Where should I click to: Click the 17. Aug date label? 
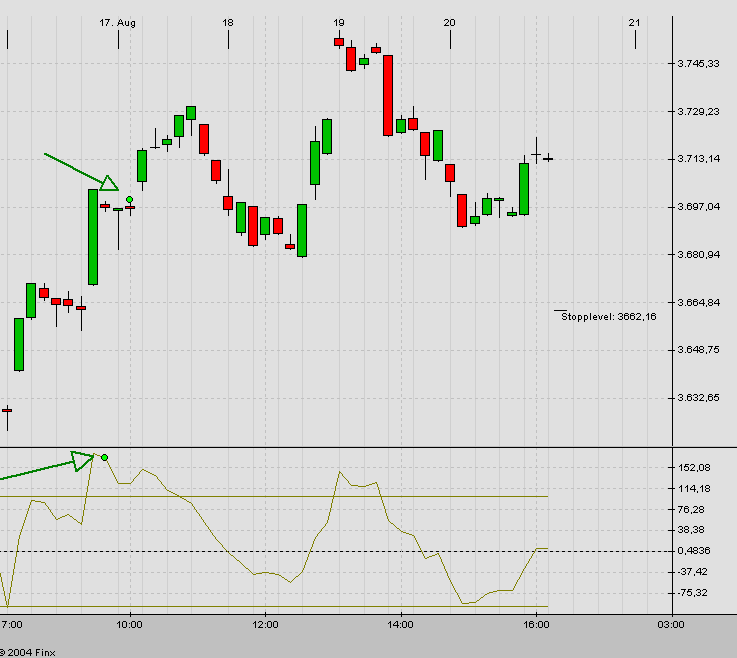coord(118,23)
